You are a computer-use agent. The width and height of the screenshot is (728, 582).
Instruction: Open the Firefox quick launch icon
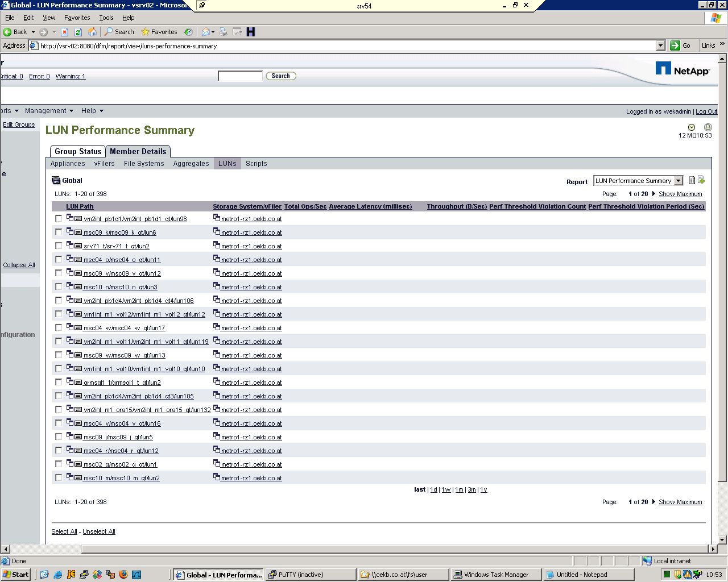pyautogui.click(x=123, y=575)
